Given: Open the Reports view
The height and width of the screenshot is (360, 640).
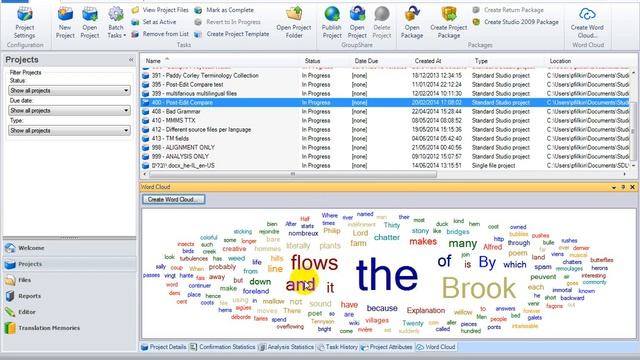Looking at the screenshot, I should (x=69, y=296).
